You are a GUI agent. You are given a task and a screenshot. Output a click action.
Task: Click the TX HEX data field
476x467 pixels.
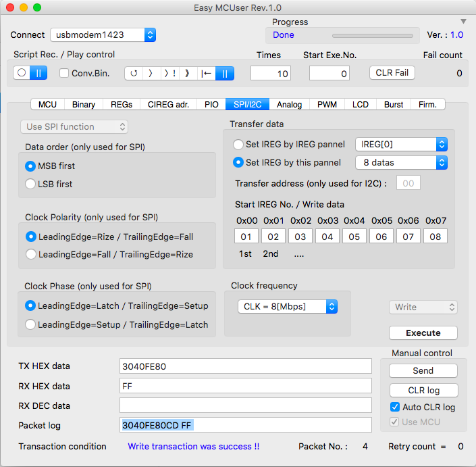click(246, 366)
